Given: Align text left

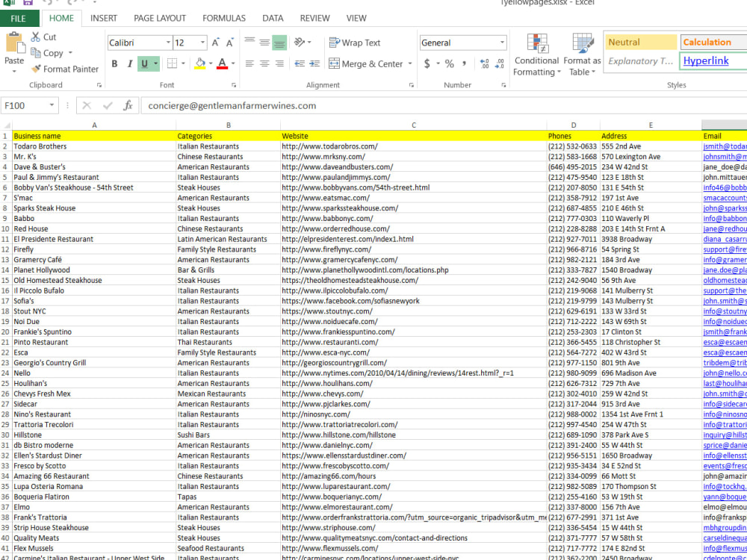Looking at the screenshot, I should click(249, 63).
